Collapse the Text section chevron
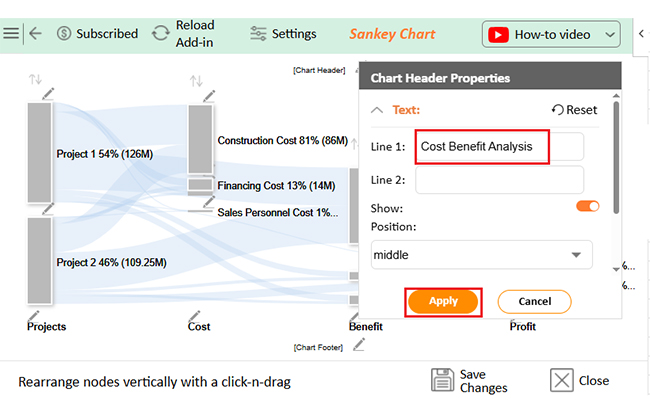This screenshot has width=650, height=419. tap(377, 110)
